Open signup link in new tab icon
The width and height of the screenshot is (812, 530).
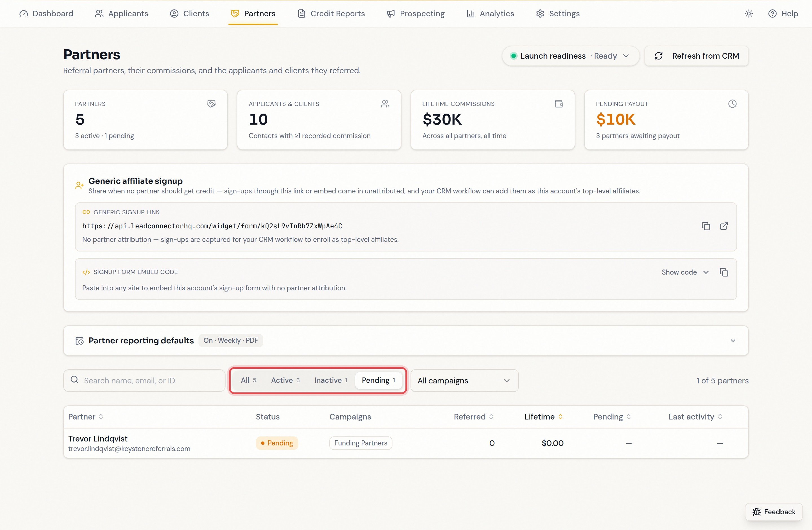click(x=724, y=226)
